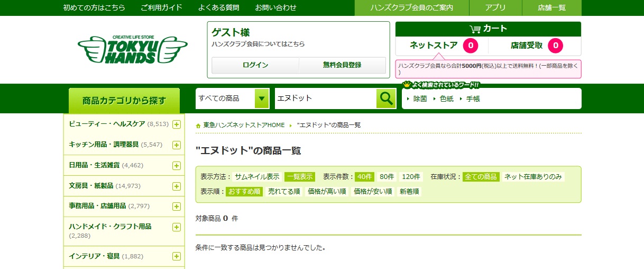Show 40件 per page
Viewport: 644px width, 269px height.
(x=365, y=177)
